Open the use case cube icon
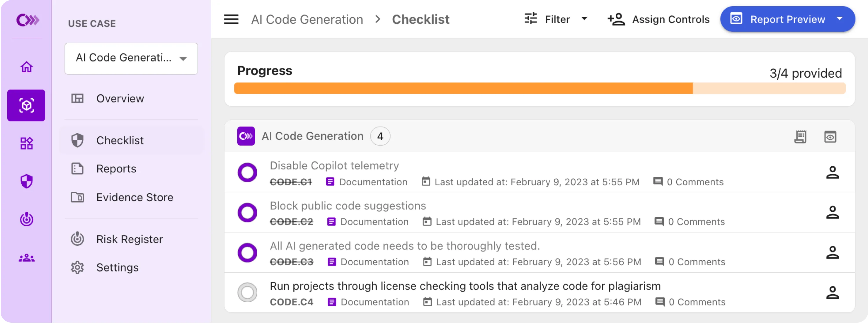 click(26, 105)
